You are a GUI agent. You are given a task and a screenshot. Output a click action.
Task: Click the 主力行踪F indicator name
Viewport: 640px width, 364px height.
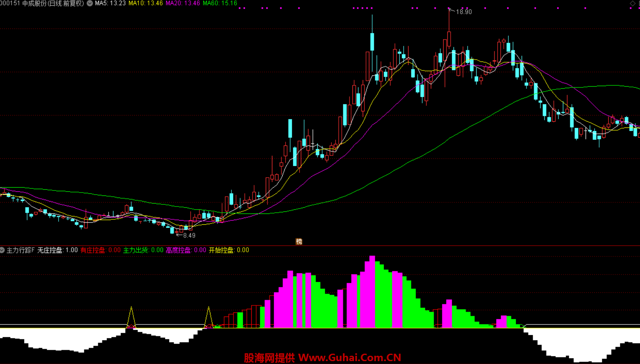21,250
